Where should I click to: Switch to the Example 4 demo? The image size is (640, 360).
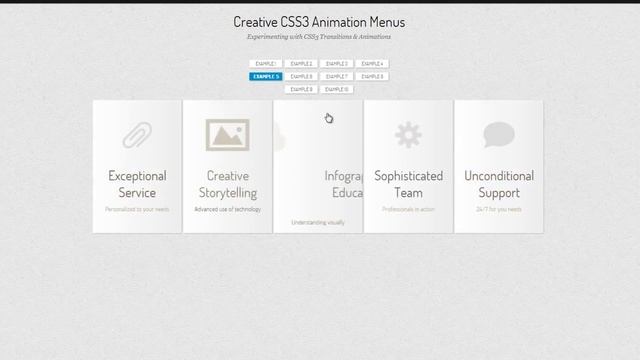(x=372, y=64)
